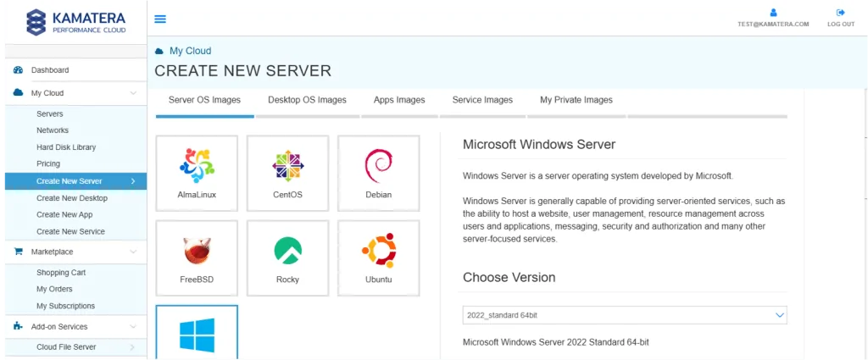Switch to the Server OS Images tab
Viewport: 868px width, 360px height.
[x=205, y=100]
